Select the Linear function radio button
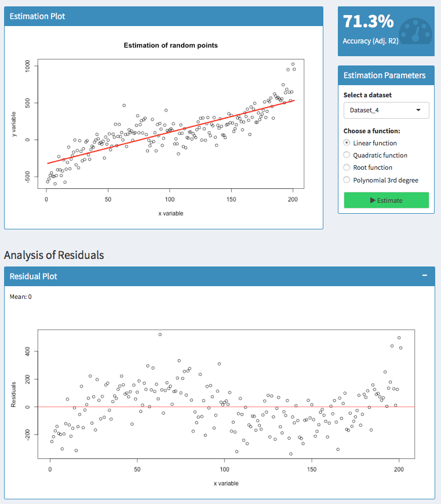 coord(347,143)
